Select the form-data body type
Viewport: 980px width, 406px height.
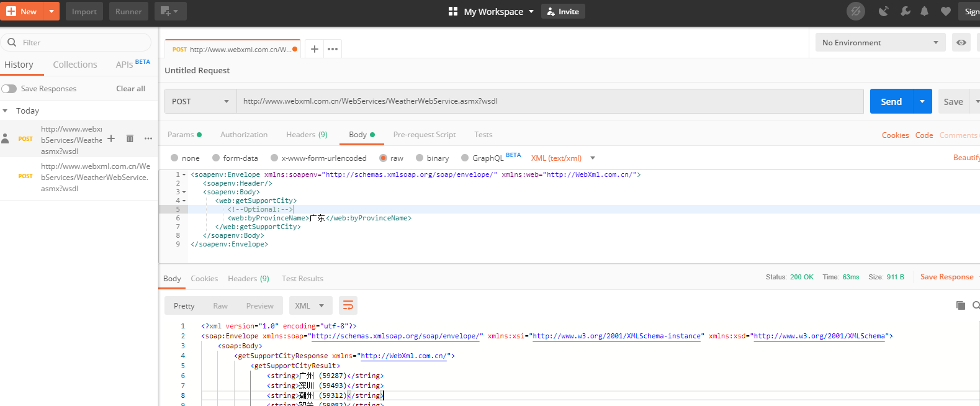[216, 158]
